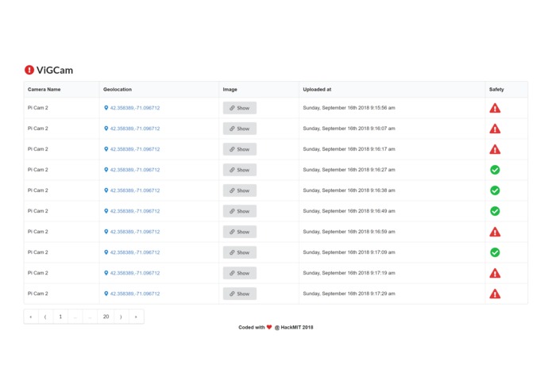
Task: Show the image uploaded at 9:16:17 am
Action: (x=240, y=149)
